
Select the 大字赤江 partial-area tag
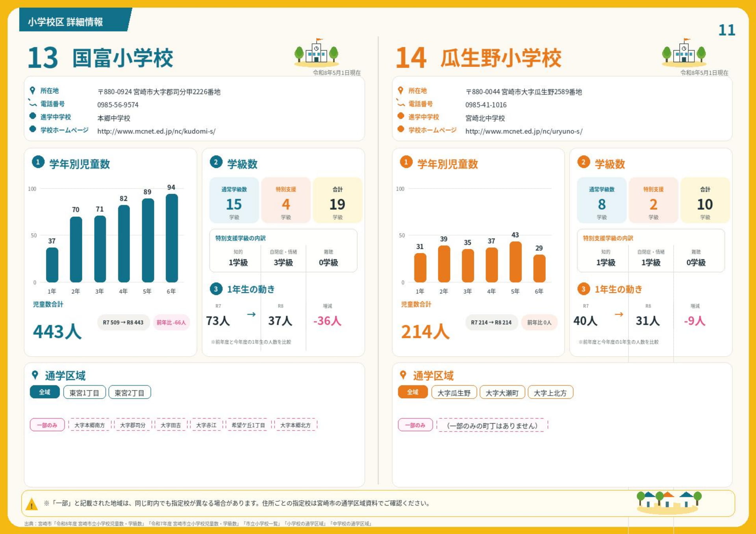(206, 425)
